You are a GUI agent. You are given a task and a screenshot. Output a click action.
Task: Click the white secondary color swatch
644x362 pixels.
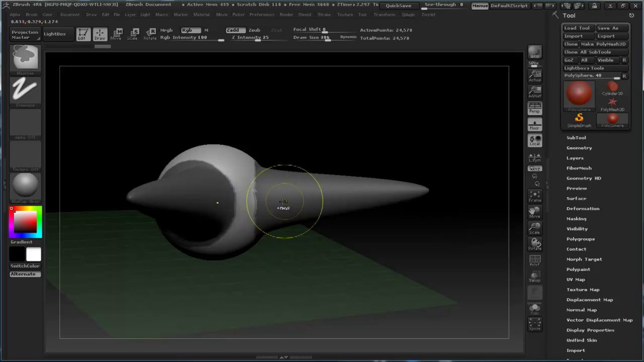[x=34, y=254]
